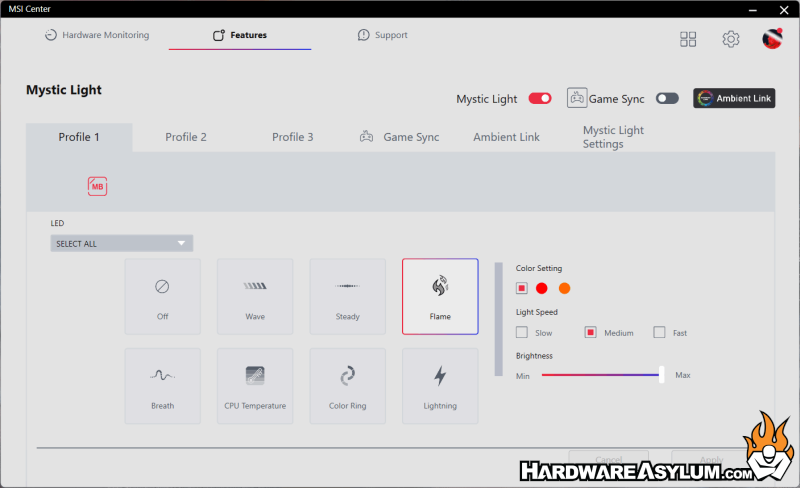Pick the red color swatch
This screenshot has height=488, width=800.
point(542,288)
